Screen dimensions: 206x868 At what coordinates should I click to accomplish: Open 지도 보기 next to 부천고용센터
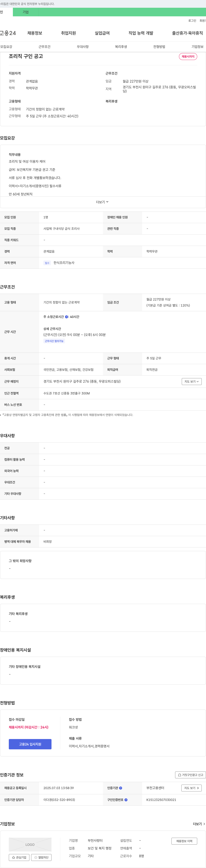tap(191, 788)
